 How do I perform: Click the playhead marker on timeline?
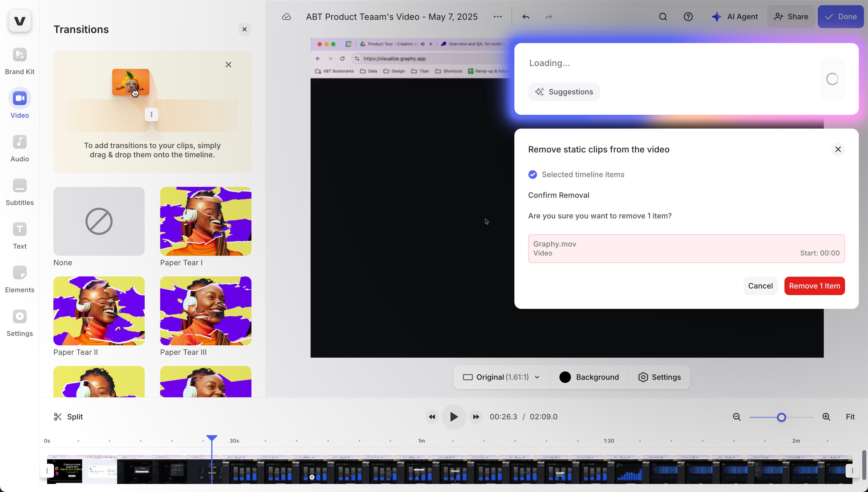click(x=212, y=438)
